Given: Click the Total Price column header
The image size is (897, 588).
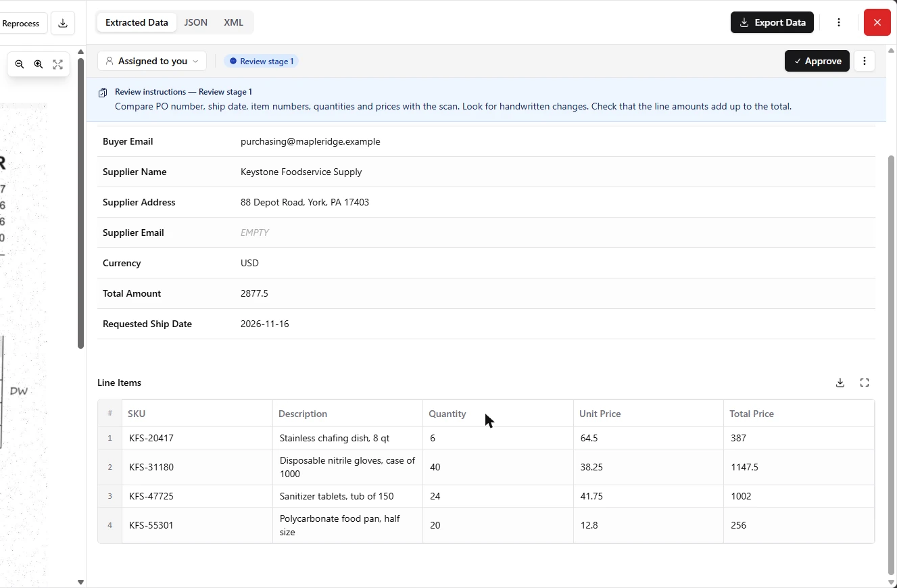Looking at the screenshot, I should tap(799, 414).
